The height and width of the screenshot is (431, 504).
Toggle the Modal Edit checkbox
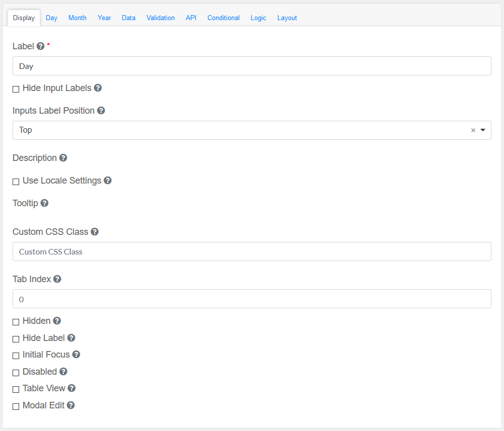[x=16, y=406]
